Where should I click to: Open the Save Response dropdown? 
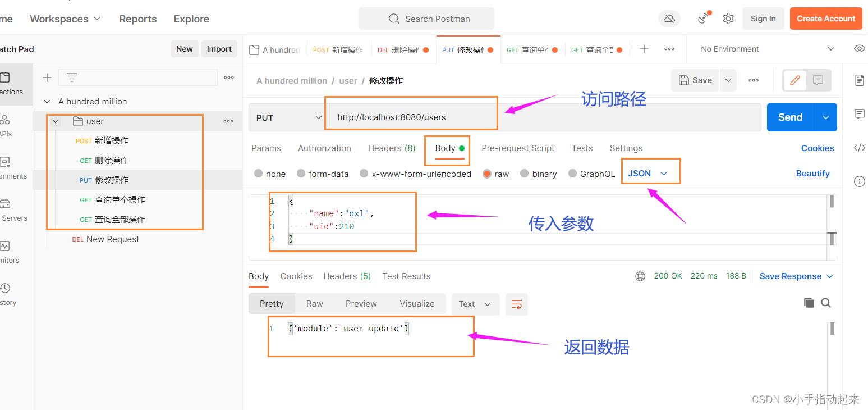click(x=796, y=276)
